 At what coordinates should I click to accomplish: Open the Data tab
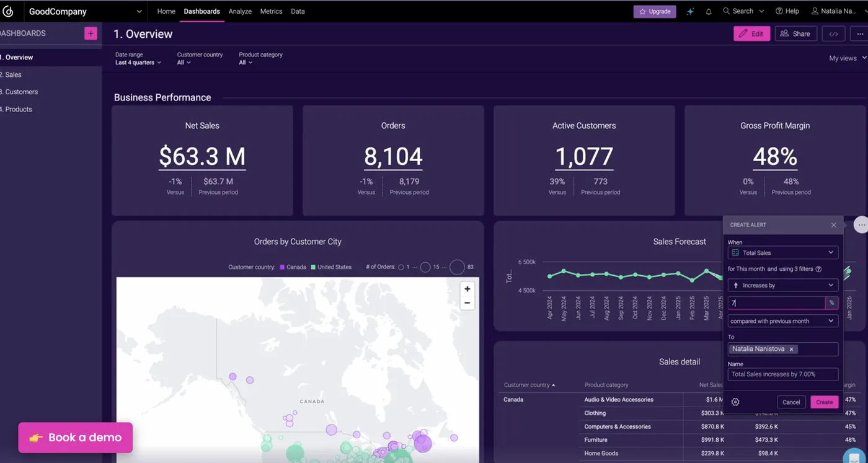point(298,11)
